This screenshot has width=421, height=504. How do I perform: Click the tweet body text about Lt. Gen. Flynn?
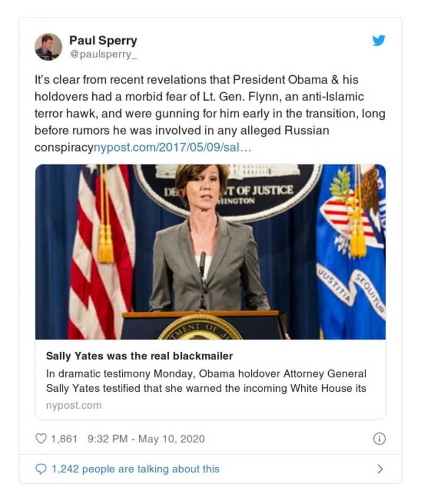coord(210,114)
